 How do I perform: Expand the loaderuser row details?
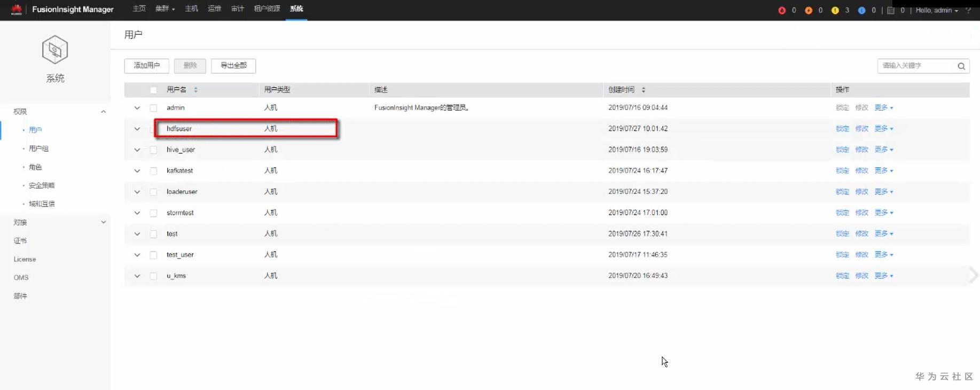coord(137,192)
